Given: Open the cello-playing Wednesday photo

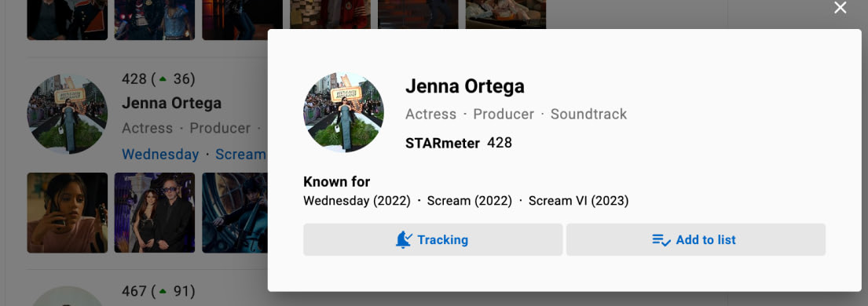Looking at the screenshot, I should 235,213.
